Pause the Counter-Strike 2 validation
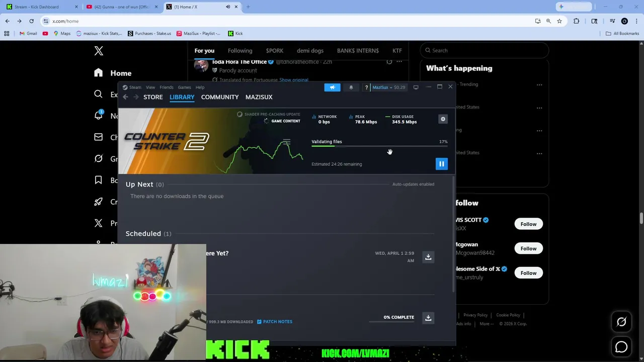Image resolution: width=644 pixels, height=362 pixels. [x=441, y=164]
